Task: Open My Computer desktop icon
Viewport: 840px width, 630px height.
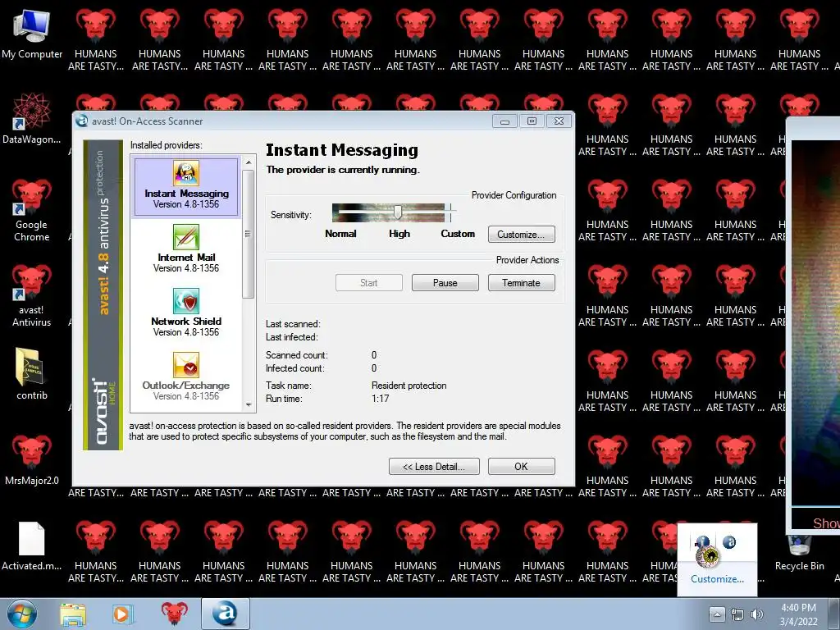Action: pyautogui.click(x=32, y=33)
